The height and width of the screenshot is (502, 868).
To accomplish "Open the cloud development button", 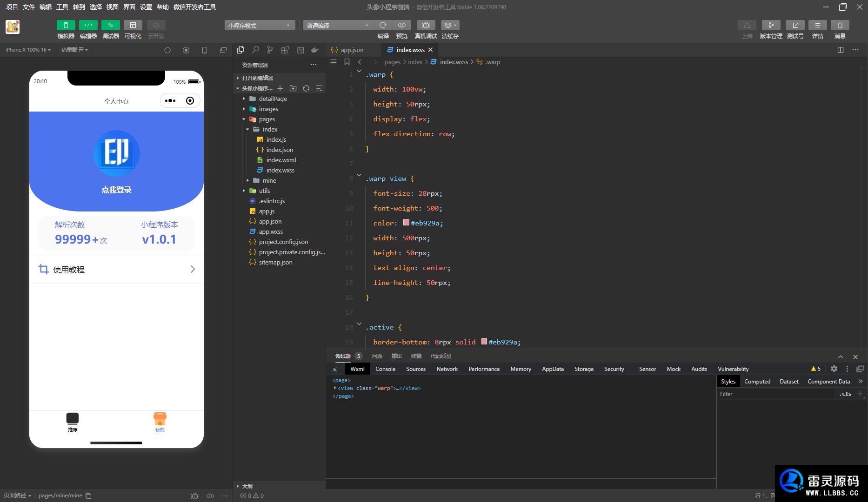I will tap(156, 25).
